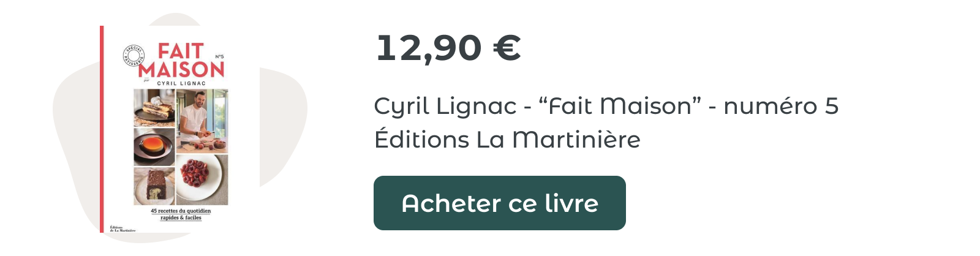Click the "Éditions La Martinière" publisher line

coord(507,139)
